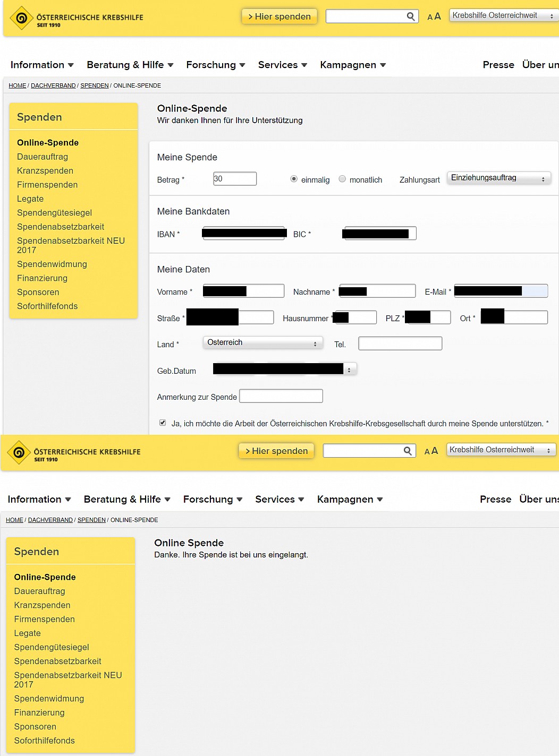Click the Krebshilfe logo in the lower header

[x=74, y=452]
